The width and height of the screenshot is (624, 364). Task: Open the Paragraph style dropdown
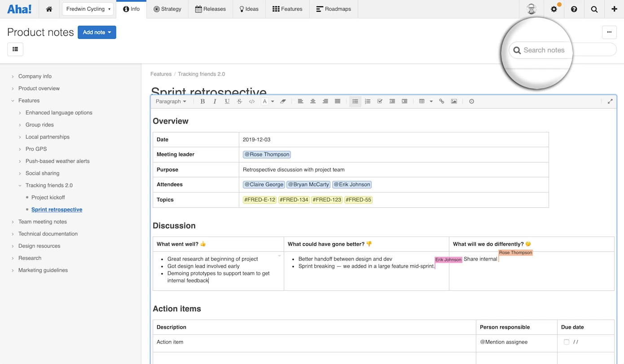click(171, 101)
